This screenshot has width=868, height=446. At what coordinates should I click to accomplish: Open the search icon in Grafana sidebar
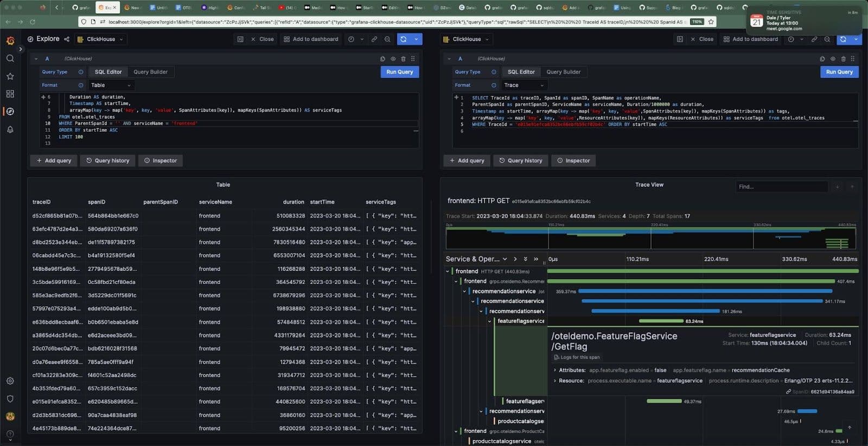pos(10,58)
